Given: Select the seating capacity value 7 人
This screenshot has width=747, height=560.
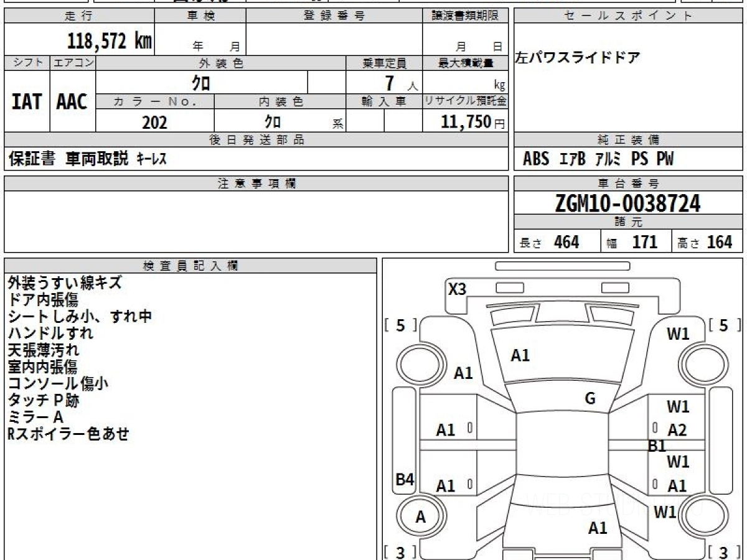Looking at the screenshot, I should tap(401, 83).
